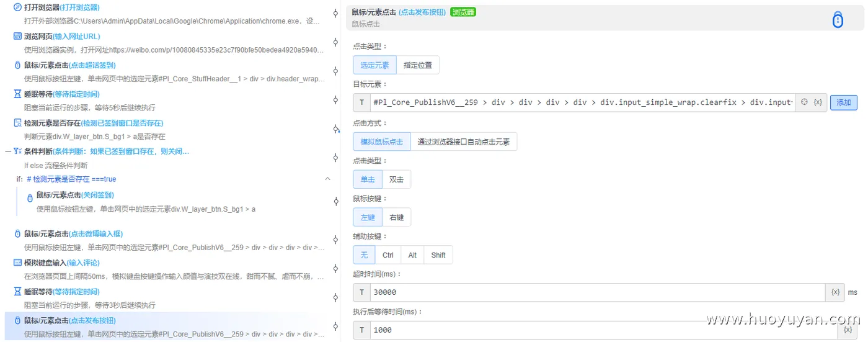Select the 检测元素是否存在 workflow step row
The image size is (868, 342).
(x=167, y=130)
